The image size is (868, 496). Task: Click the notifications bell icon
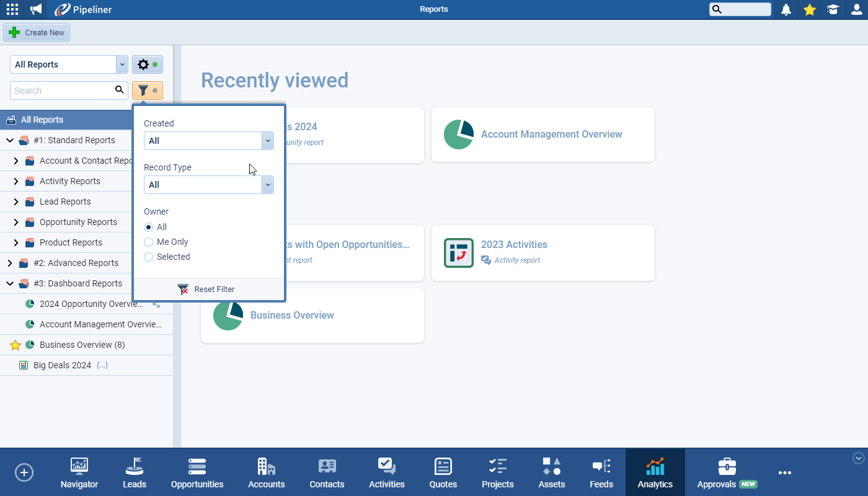coord(786,9)
